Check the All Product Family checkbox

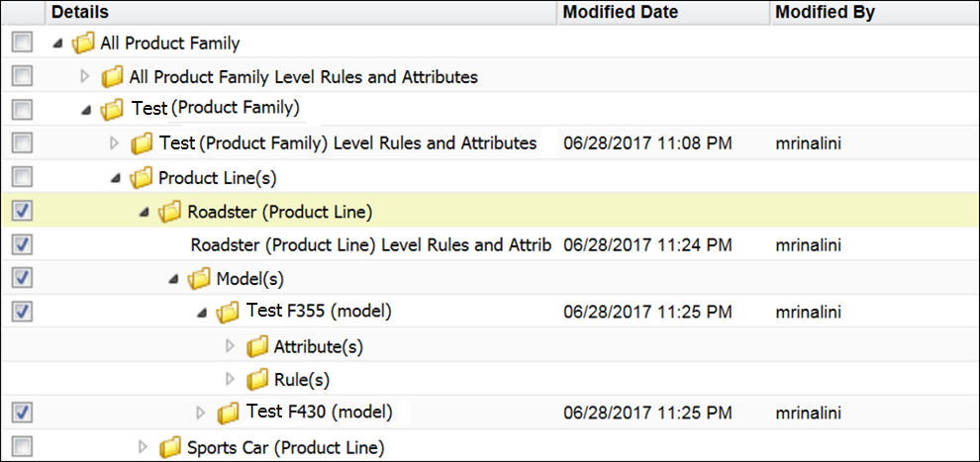pos(24,43)
